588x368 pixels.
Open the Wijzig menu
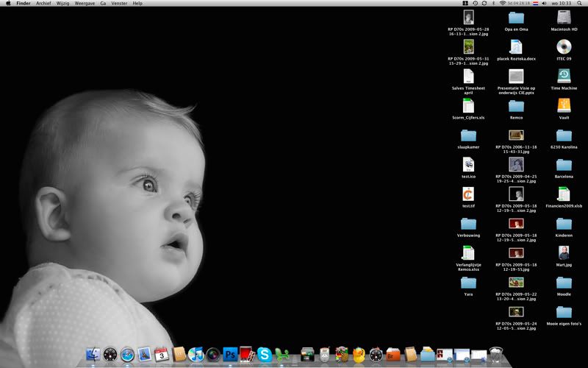pyautogui.click(x=62, y=3)
